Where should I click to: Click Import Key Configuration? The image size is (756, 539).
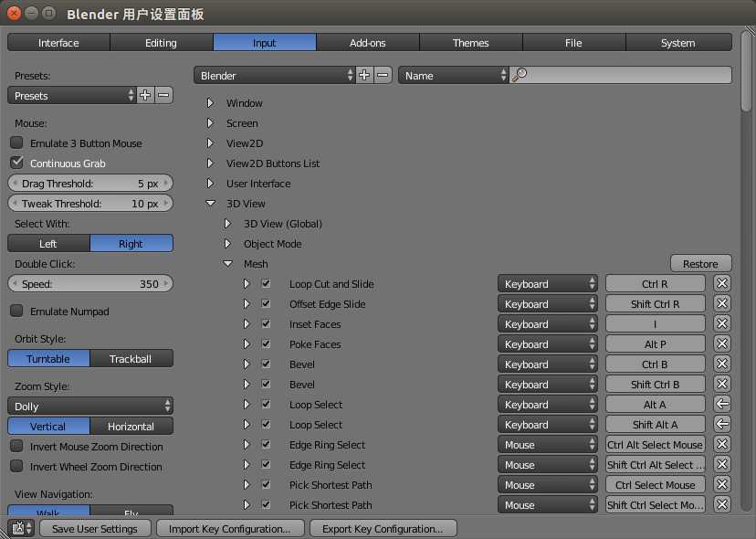[x=230, y=528]
